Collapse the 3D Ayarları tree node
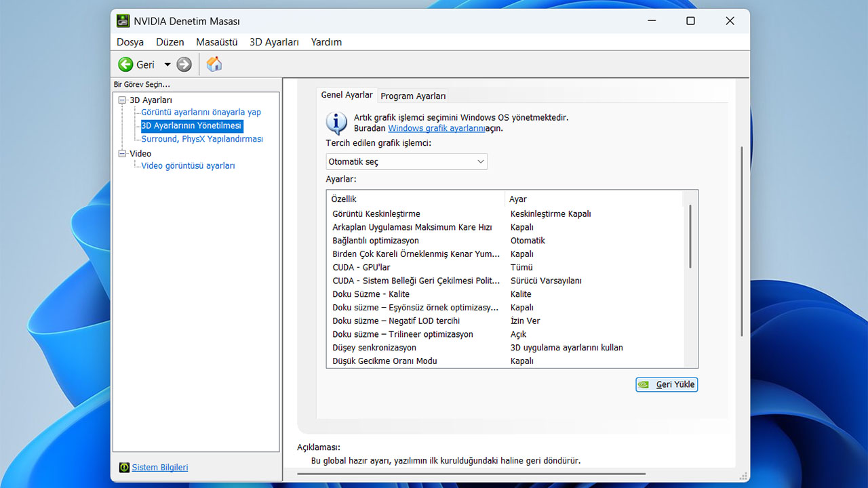This screenshot has width=868, height=488. pos(123,100)
